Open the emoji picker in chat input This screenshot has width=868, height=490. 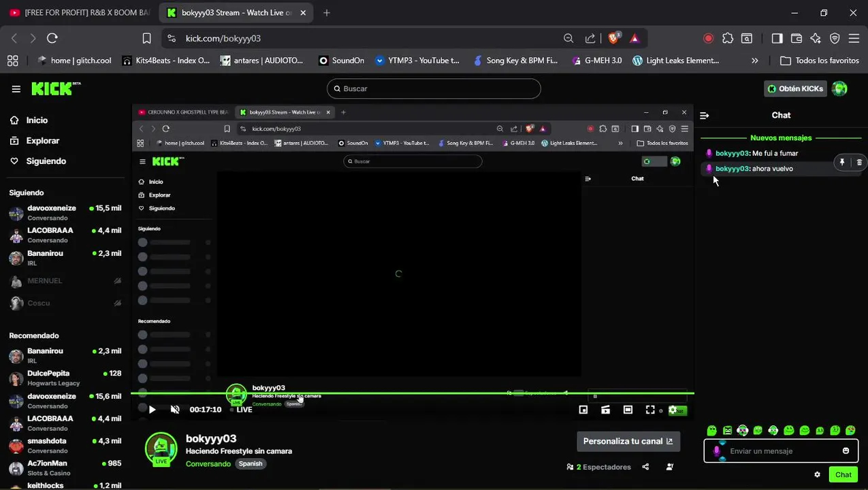click(x=846, y=451)
